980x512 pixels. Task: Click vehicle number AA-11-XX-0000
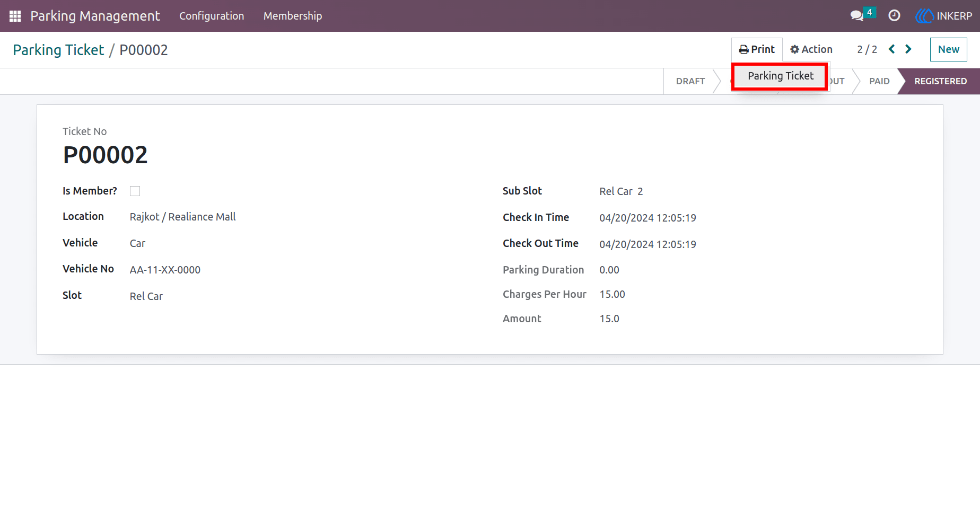tap(165, 270)
